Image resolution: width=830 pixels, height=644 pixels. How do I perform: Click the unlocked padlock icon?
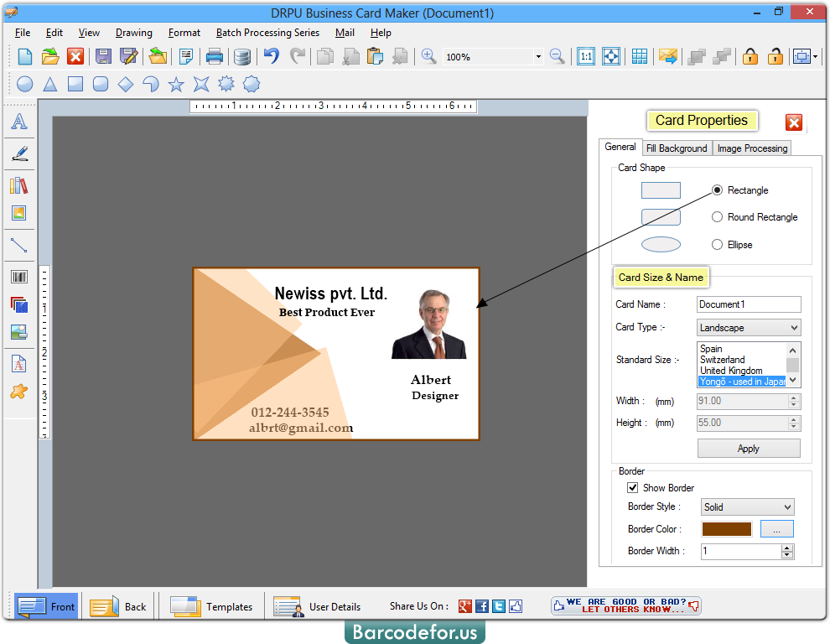coord(776,56)
